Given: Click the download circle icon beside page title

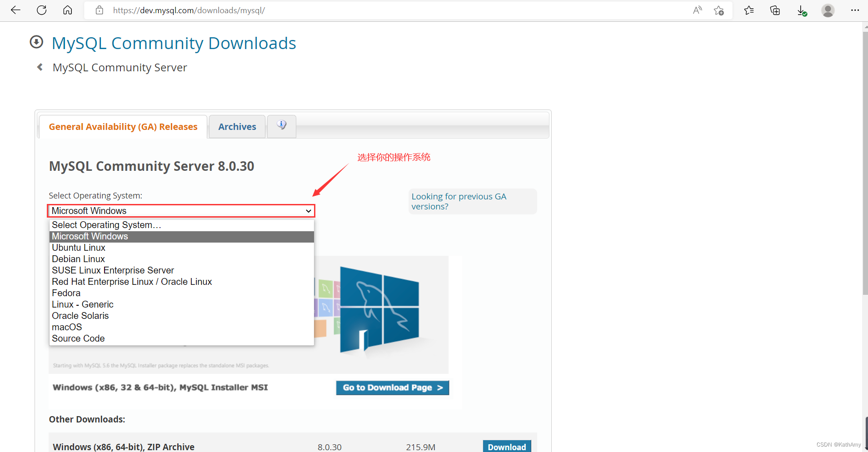Looking at the screenshot, I should point(36,42).
